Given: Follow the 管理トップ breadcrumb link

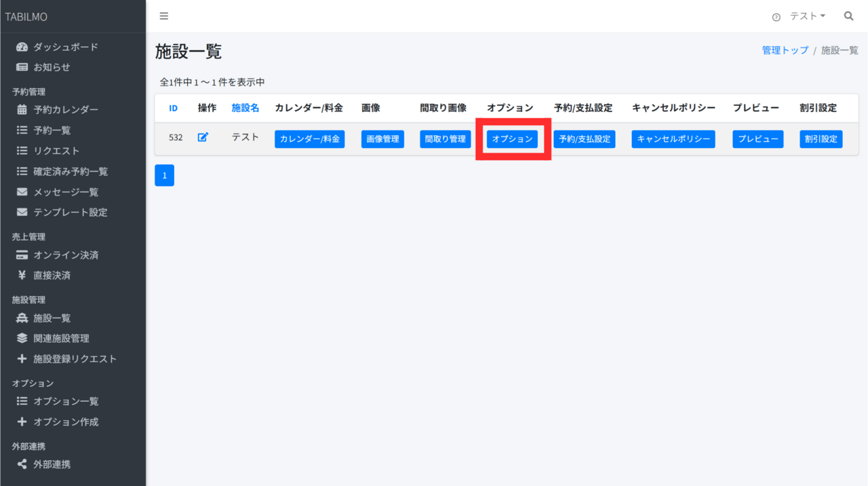Looking at the screenshot, I should pos(785,50).
